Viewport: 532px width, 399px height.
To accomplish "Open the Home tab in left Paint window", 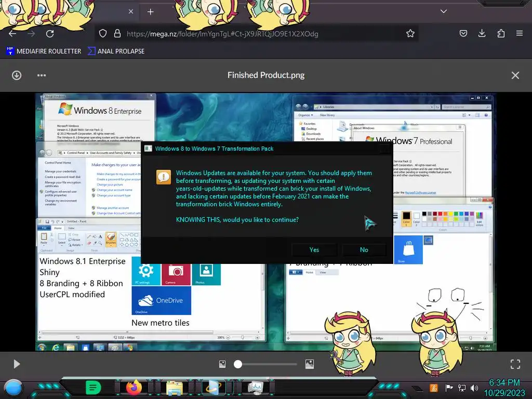I will pos(58,229).
